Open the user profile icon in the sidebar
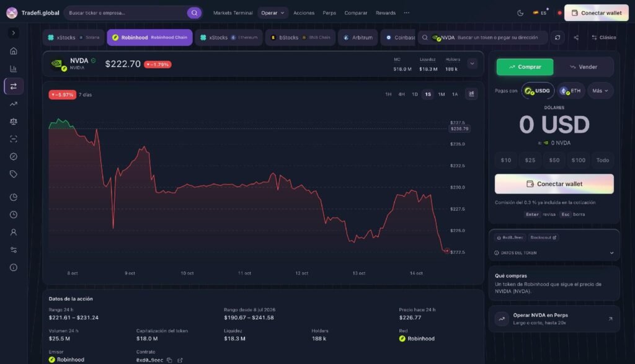 click(x=14, y=233)
